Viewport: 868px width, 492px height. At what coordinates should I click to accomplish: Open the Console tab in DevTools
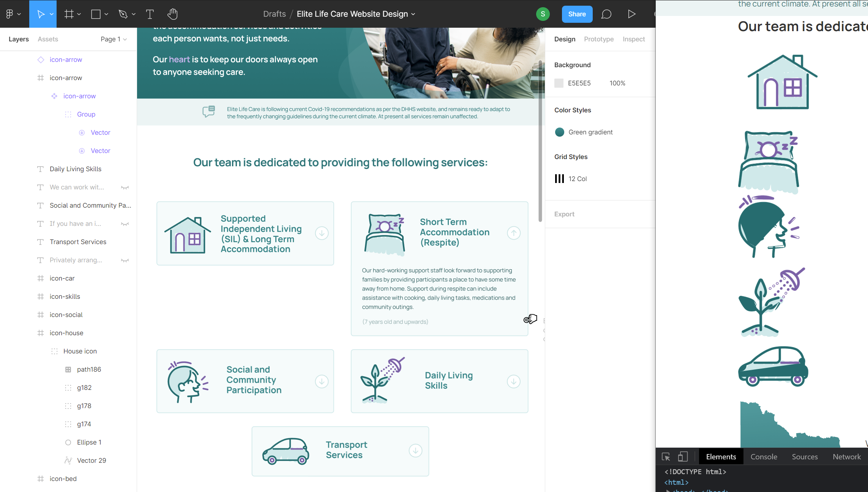click(x=764, y=457)
